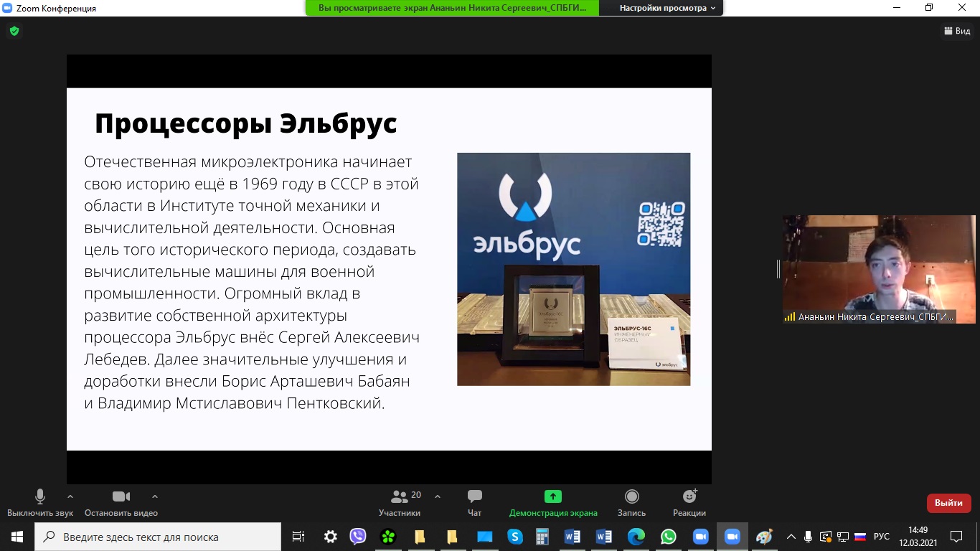Expand the audio options arrow beside the microphone

point(70,496)
